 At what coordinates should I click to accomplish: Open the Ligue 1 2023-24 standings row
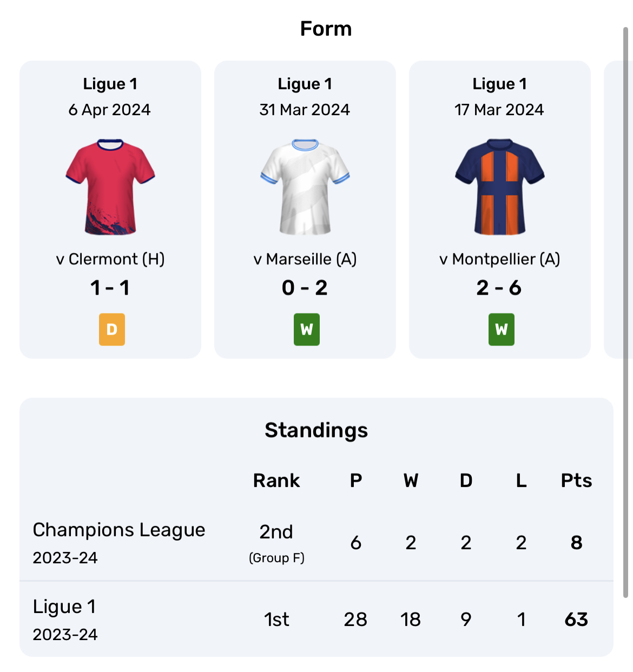pyautogui.click(x=316, y=619)
